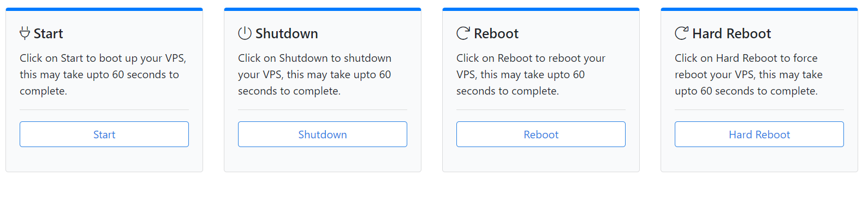Select the Start card heading text

click(48, 34)
